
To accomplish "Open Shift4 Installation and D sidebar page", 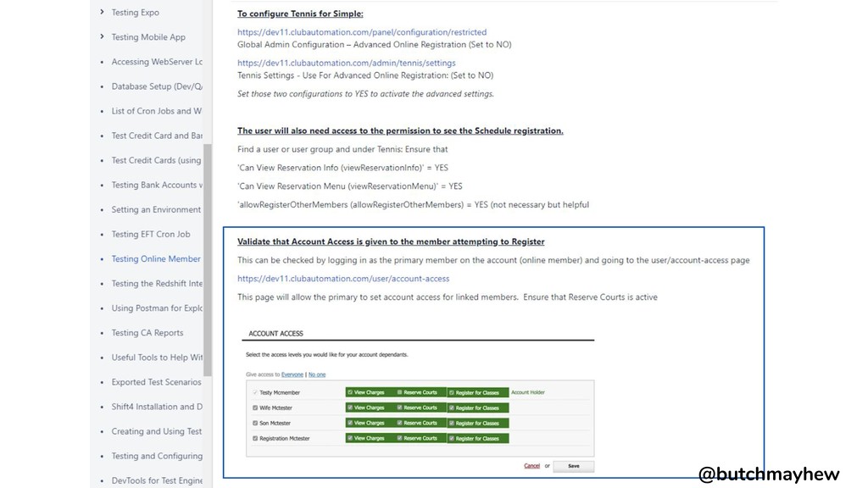I will [157, 407].
